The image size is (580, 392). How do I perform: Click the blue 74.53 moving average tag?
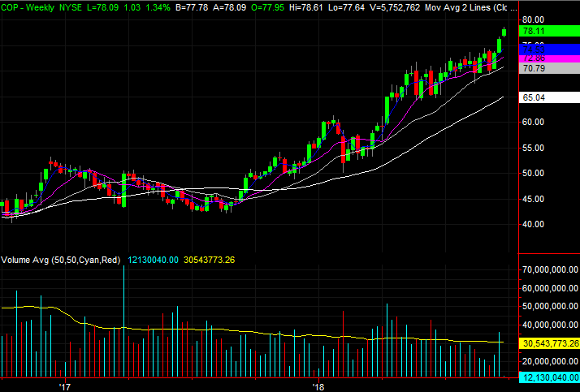549,50
